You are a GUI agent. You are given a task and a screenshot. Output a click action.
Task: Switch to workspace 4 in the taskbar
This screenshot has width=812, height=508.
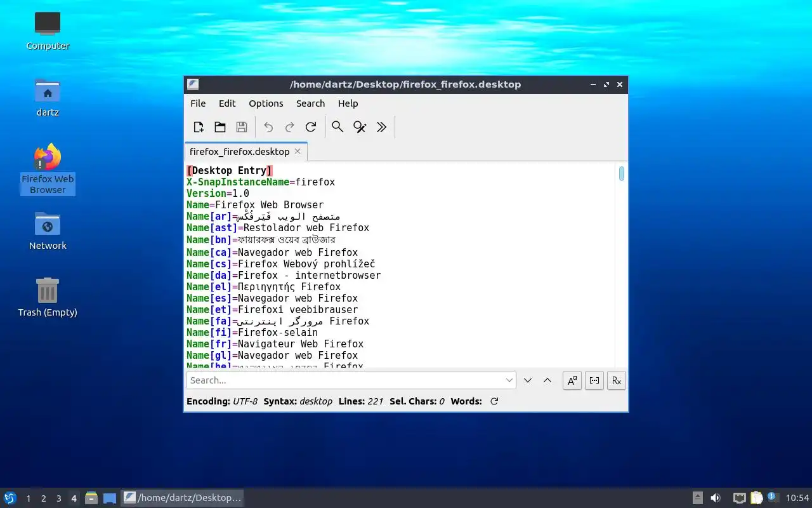click(x=74, y=498)
